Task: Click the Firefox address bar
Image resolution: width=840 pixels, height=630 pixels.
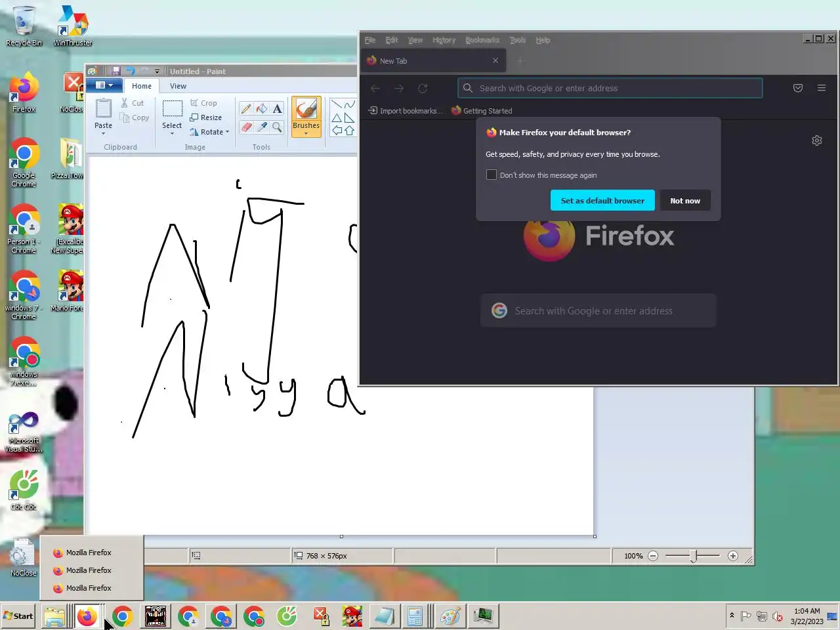Action: 610,88
